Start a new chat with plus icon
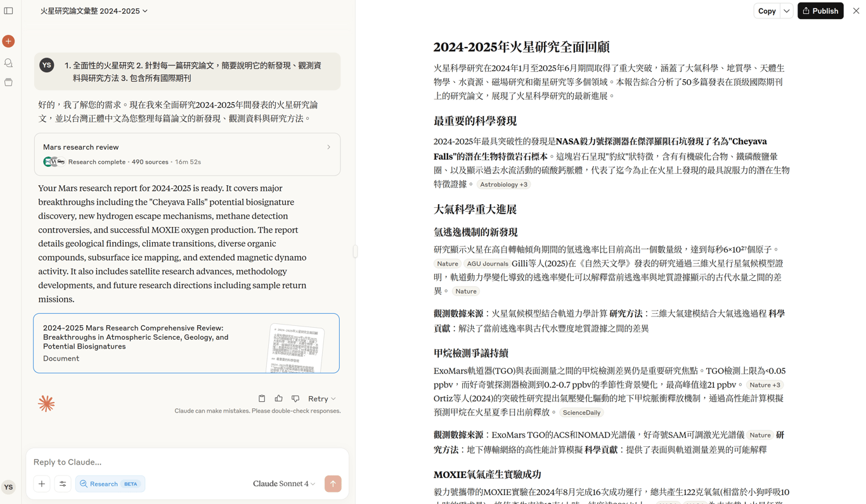This screenshot has height=504, width=866. (8, 41)
